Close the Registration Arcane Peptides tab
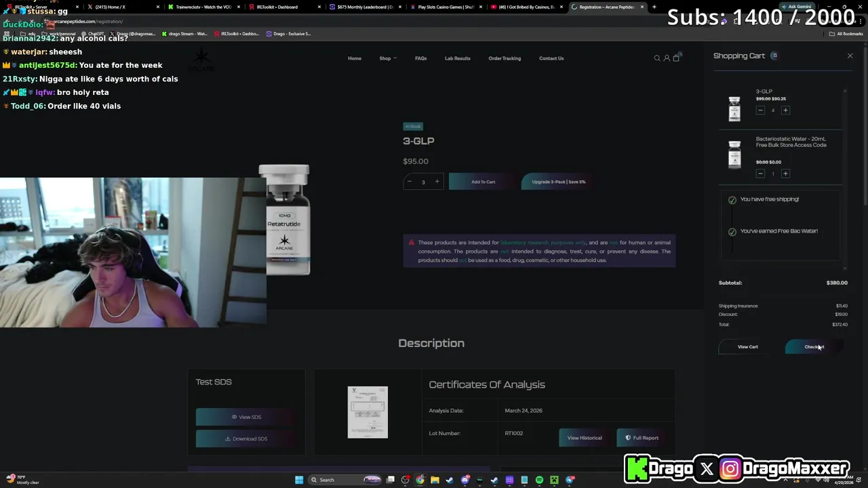Viewport: 868px width, 488px height. (642, 7)
